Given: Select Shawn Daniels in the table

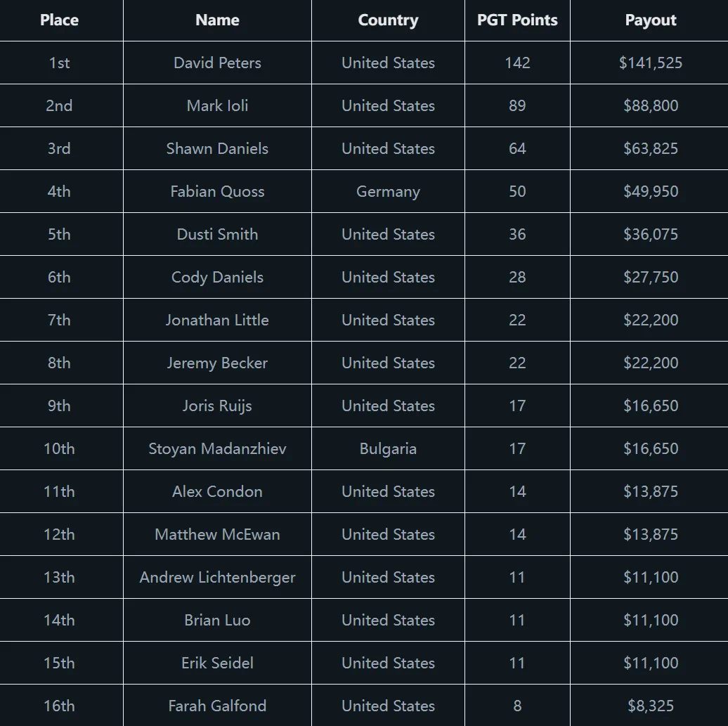Looking at the screenshot, I should (x=217, y=148).
